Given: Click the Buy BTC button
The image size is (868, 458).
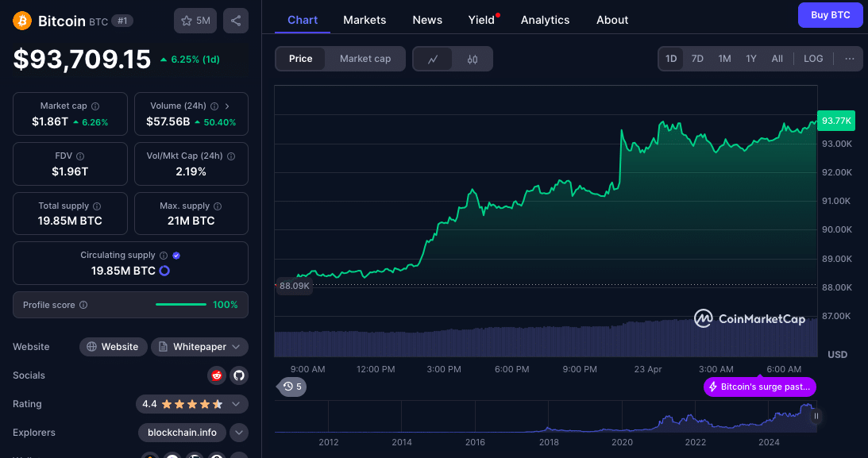Looking at the screenshot, I should [x=830, y=15].
